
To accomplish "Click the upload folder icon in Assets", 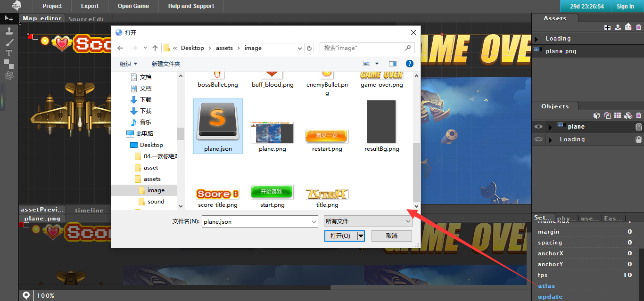I will click(x=628, y=27).
